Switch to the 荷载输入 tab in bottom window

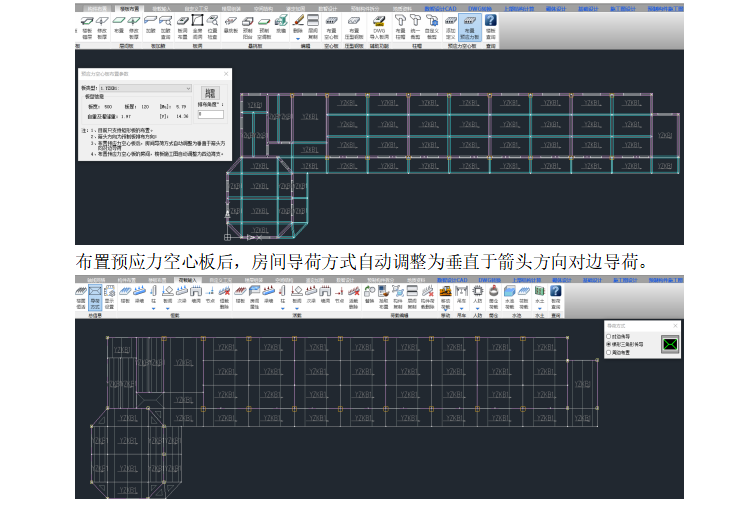click(188, 280)
